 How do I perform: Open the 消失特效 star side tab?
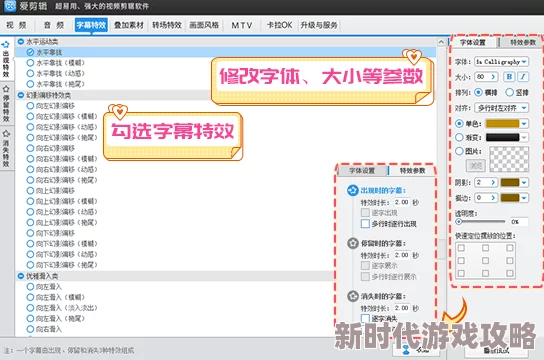pos(6,148)
